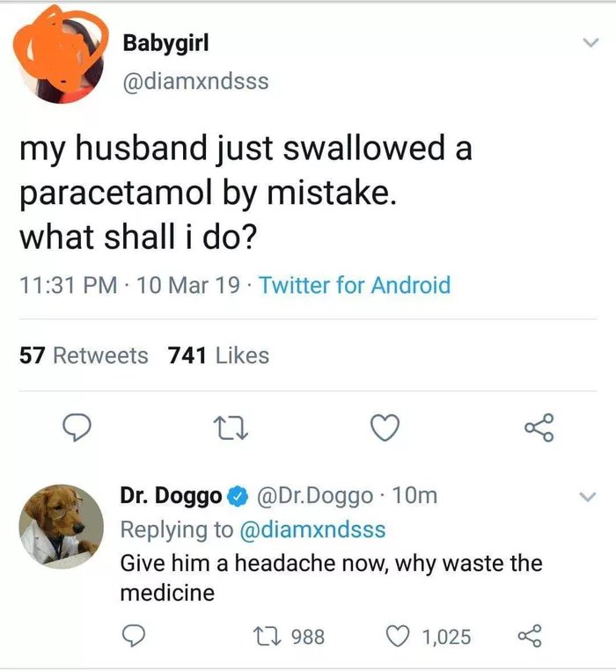Open the @Dr.Doggo handle
Screen dimensions: 616x672
point(317,496)
